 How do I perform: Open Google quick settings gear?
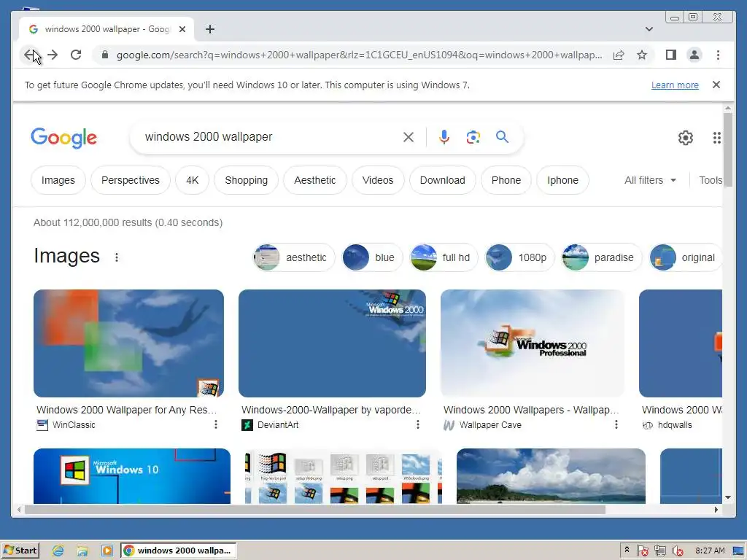tap(686, 138)
